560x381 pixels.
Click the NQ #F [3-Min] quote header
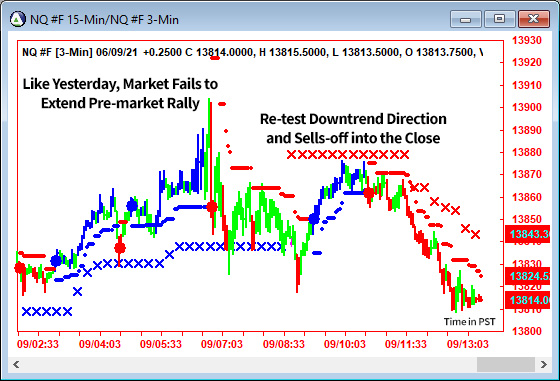[x=252, y=52]
